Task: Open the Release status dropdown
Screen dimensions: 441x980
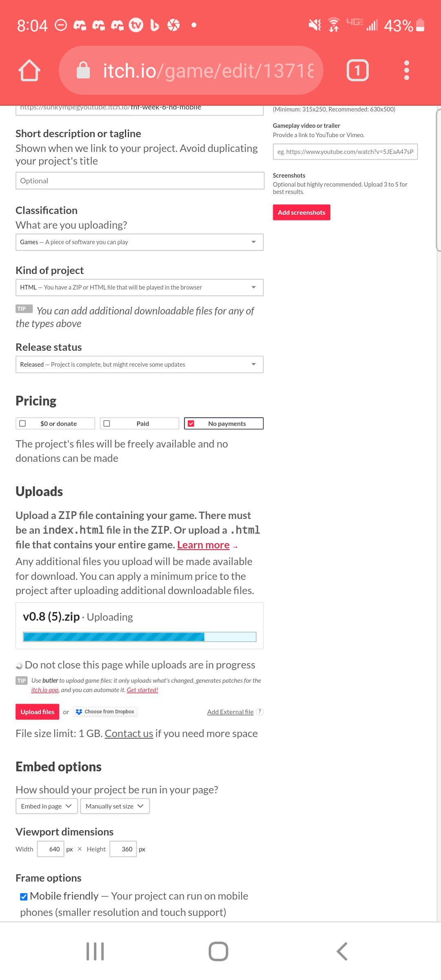Action: (140, 364)
